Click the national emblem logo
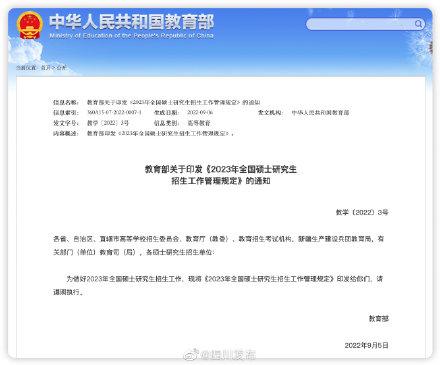Image resolution: width=440 pixels, height=365 pixels. pos(30,25)
